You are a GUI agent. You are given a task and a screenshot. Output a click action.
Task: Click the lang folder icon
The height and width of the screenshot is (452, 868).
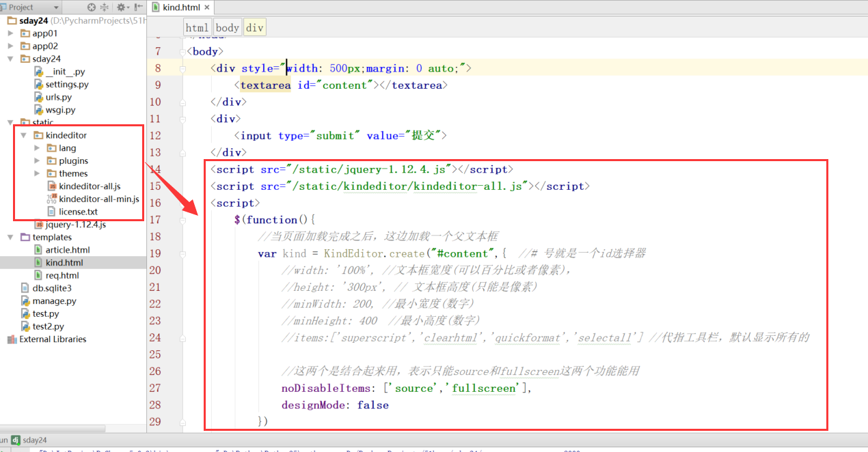tap(52, 148)
